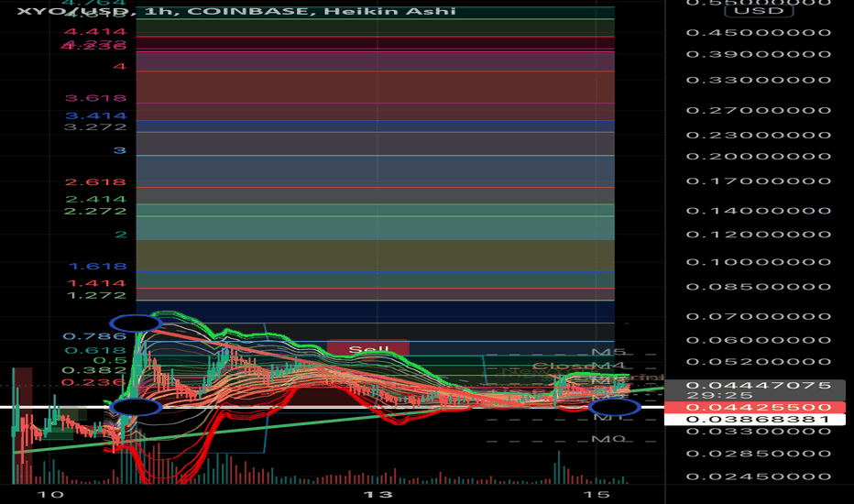Click 0.27000000 on the price axis
The width and height of the screenshot is (854, 504).
[759, 110]
